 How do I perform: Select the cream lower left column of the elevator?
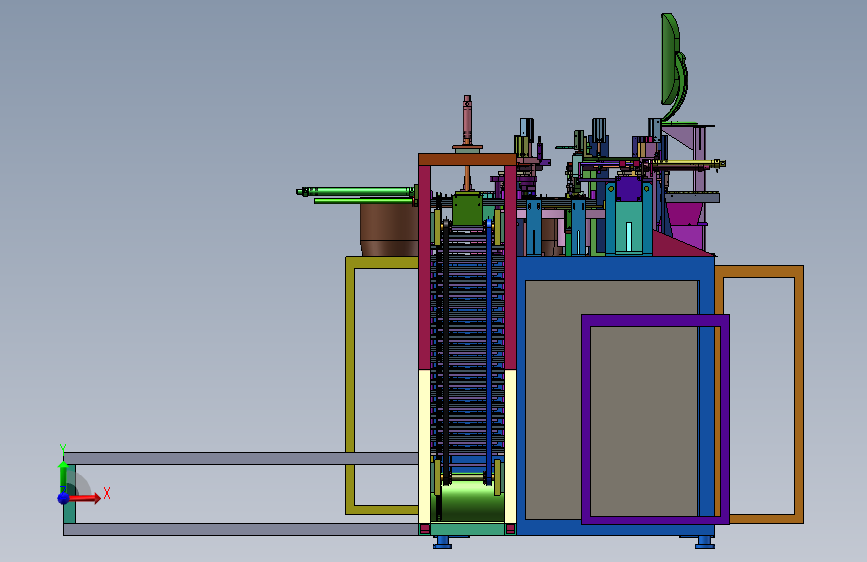pyautogui.click(x=424, y=447)
